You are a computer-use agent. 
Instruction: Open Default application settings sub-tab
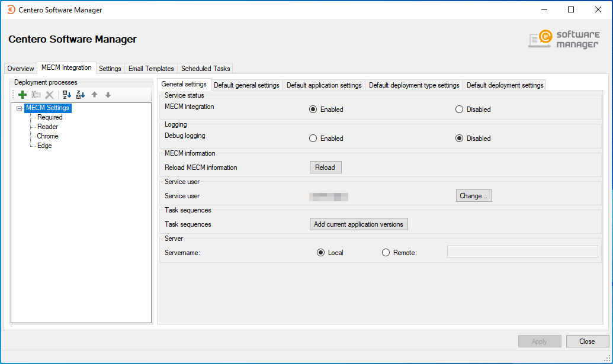click(x=324, y=85)
